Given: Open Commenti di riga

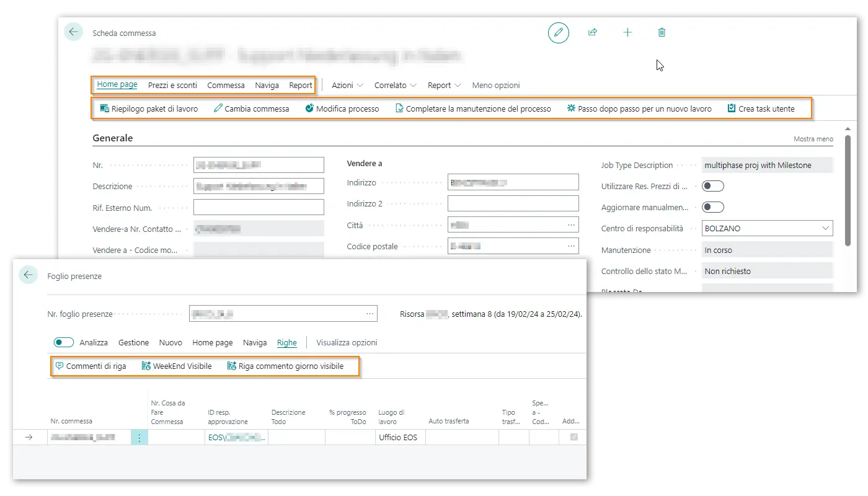Looking at the screenshot, I should pos(91,366).
